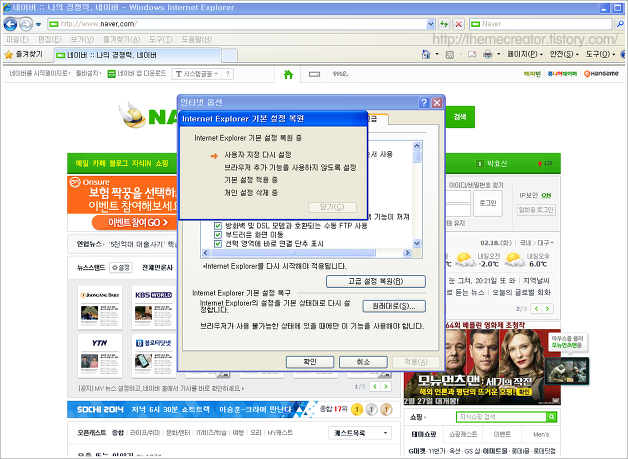Toggle the IP보안 ON switch

546,195
